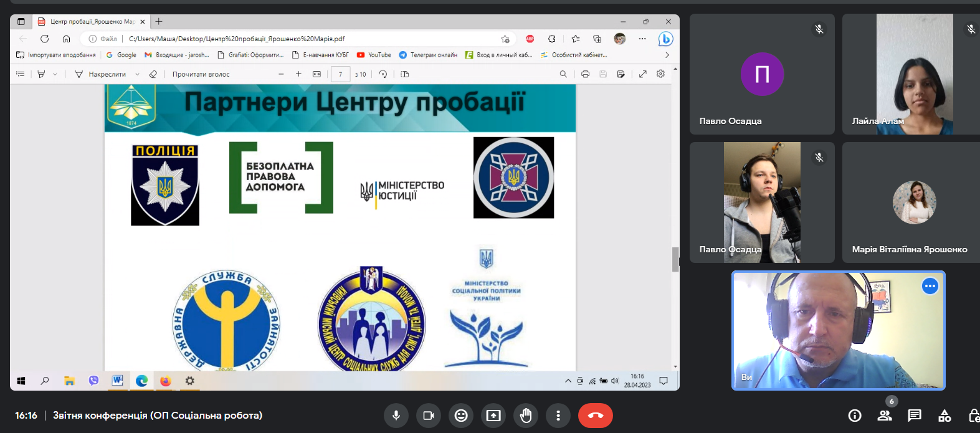Image resolution: width=980 pixels, height=433 pixels.
Task: Zoom out the PDF with minus button
Action: click(x=281, y=74)
